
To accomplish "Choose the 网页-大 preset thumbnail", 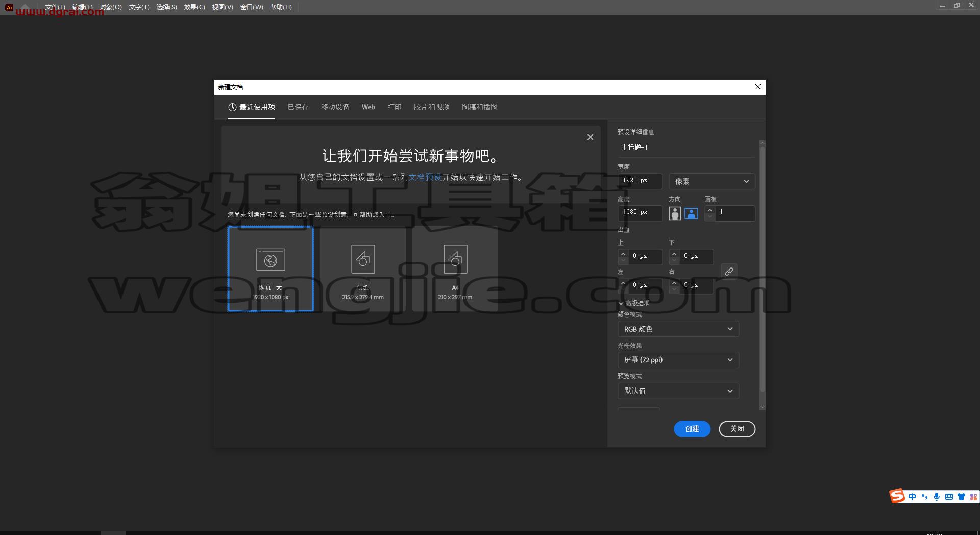I will [271, 269].
